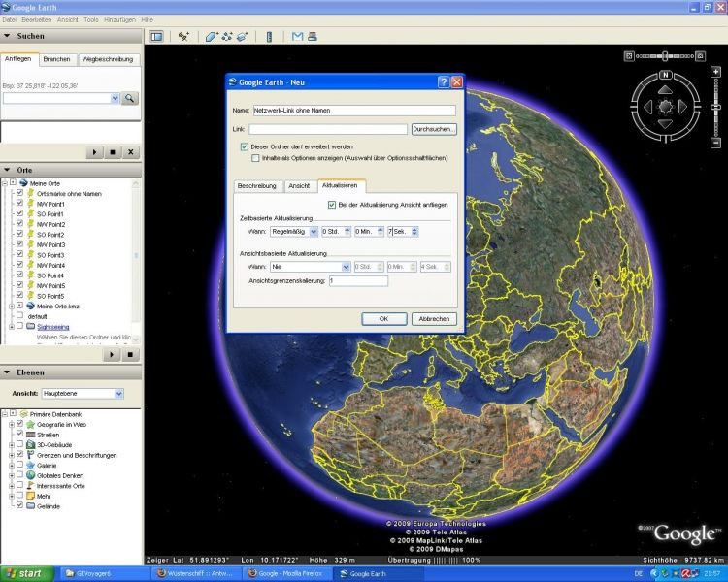The height and width of the screenshot is (582, 728).
Task: Toggle 'Dieser Ordner darf erweitert werden' checkbox
Action: point(245,146)
